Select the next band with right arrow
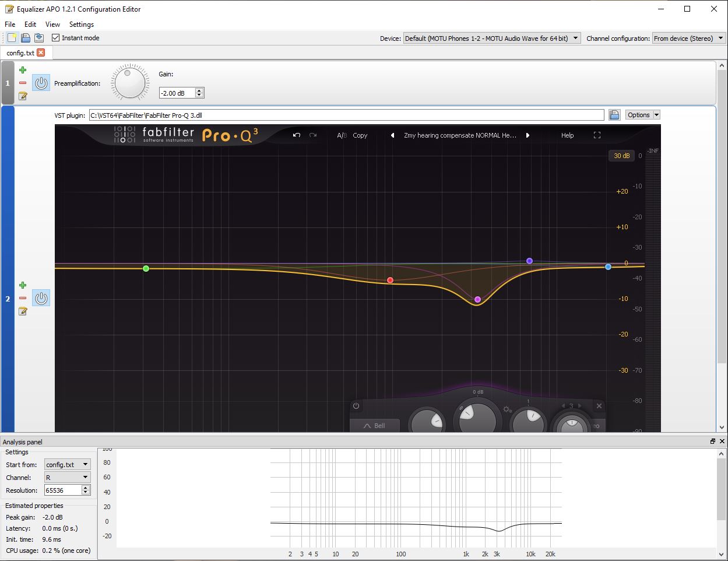This screenshot has width=728, height=561. click(x=580, y=406)
